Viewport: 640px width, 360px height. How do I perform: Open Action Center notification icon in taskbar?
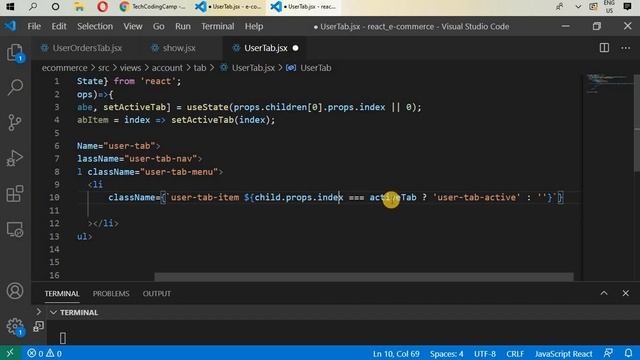tap(628, 7)
